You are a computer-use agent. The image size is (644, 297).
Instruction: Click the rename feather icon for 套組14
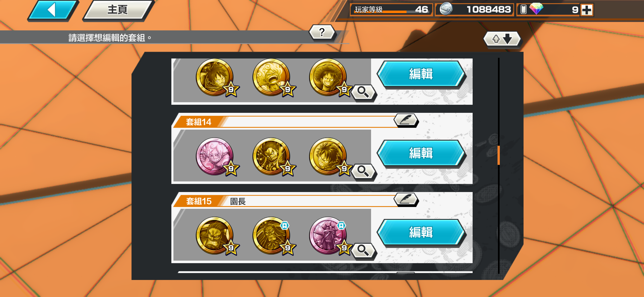[406, 120]
